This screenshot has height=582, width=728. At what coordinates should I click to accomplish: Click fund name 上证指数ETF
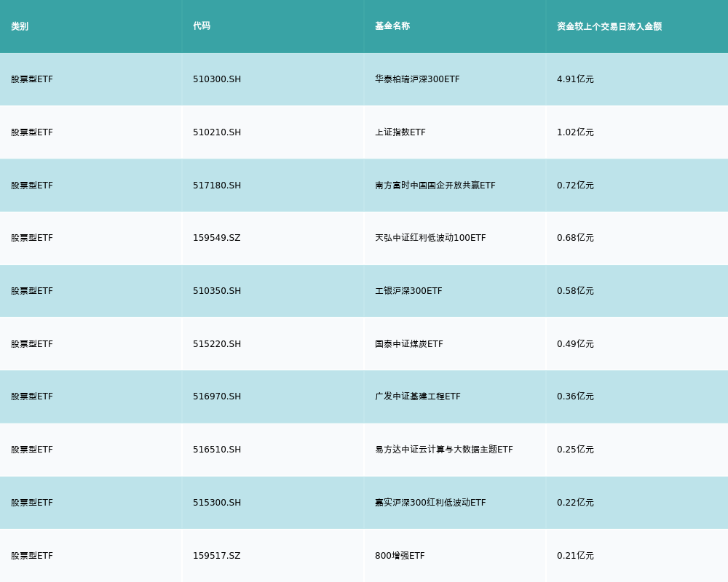(x=400, y=132)
